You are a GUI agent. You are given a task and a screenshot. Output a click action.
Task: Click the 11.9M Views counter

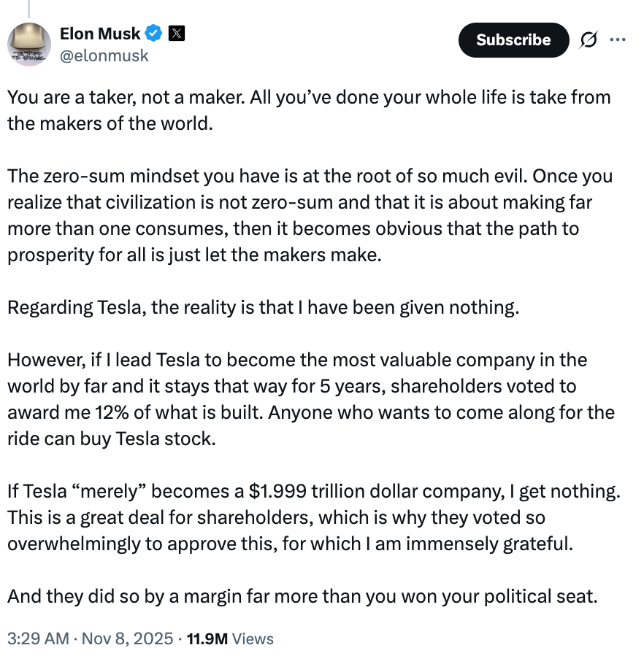230,639
